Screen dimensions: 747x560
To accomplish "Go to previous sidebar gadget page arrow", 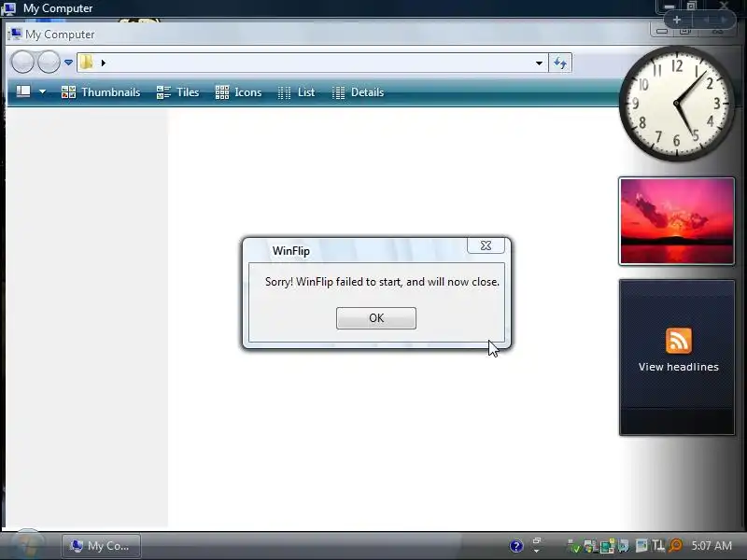I will 707,20.
